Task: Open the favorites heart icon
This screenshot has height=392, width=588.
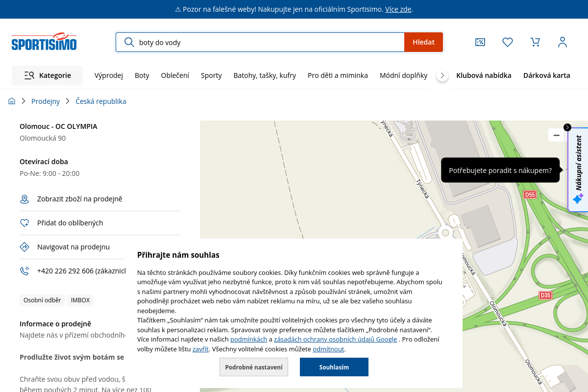Action: tap(508, 42)
